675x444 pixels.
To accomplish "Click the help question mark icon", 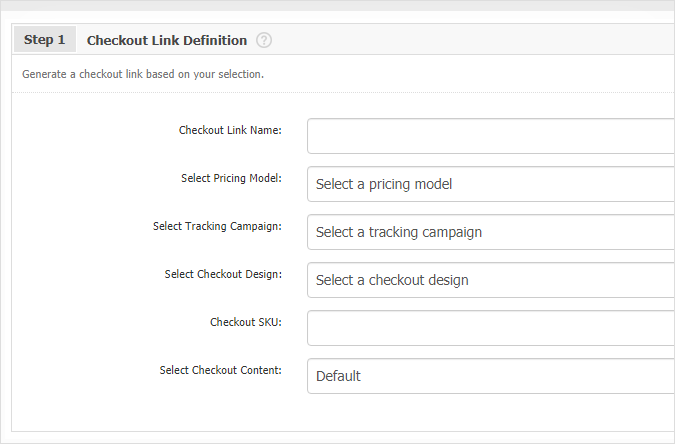I will coord(264,41).
